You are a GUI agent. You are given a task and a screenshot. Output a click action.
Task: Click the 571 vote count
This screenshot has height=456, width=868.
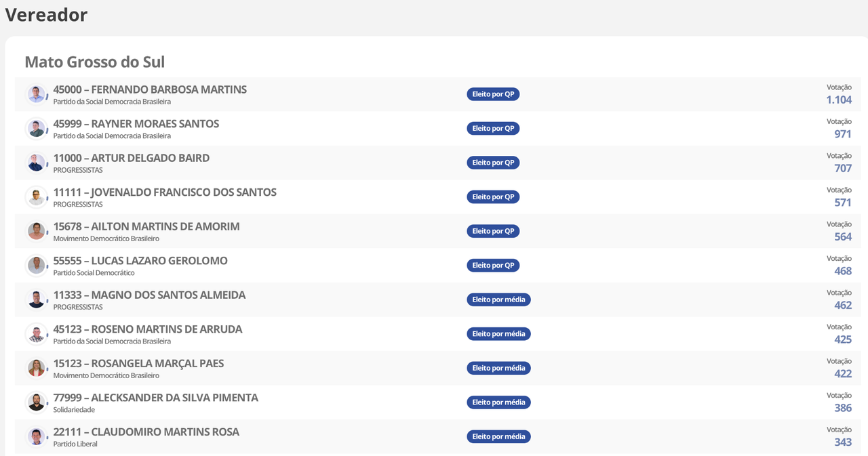[x=843, y=203]
